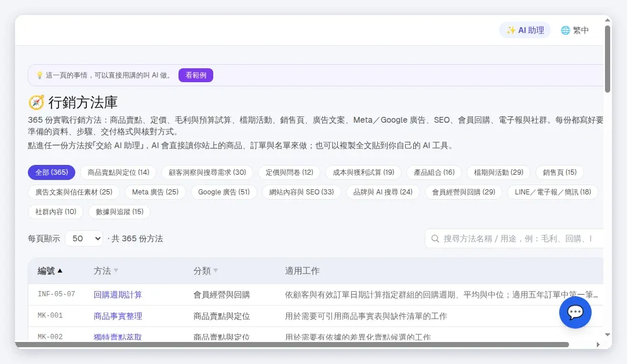Filter by 廣告文案與信任素材 (25)
This screenshot has width=627, height=364.
[74, 192]
